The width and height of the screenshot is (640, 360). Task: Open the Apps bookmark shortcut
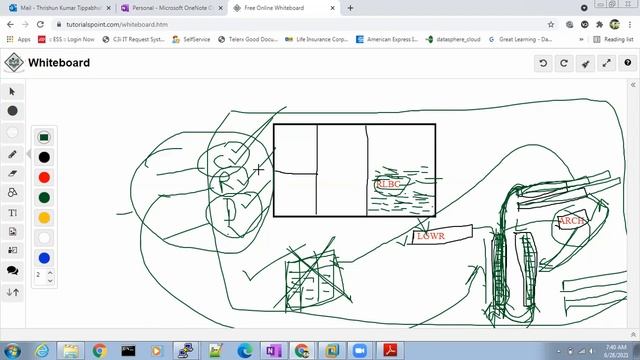tap(18, 40)
